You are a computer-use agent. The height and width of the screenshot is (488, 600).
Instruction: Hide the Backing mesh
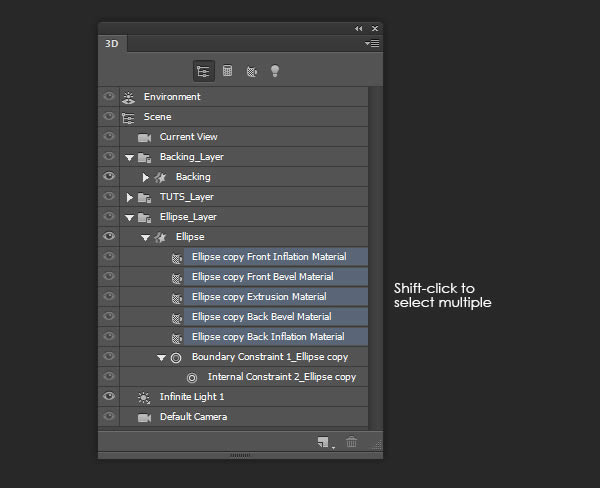tap(109, 176)
